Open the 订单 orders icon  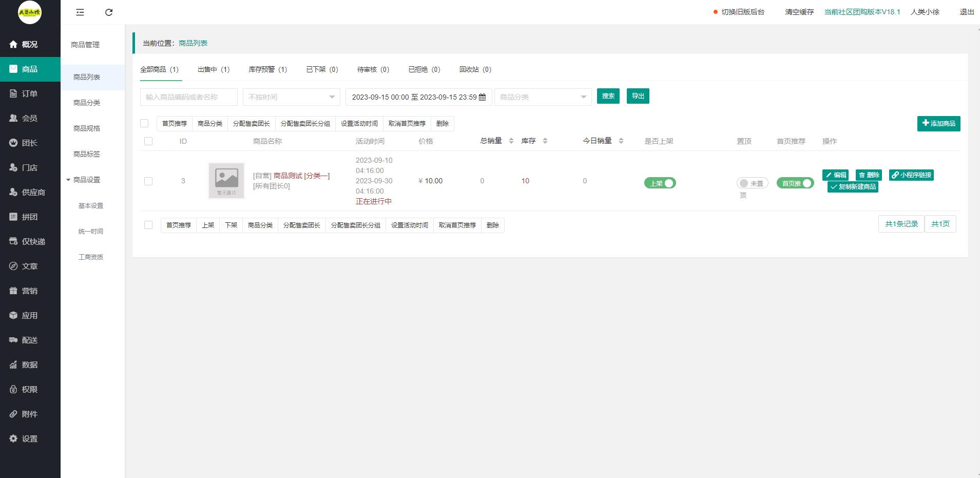point(13,94)
